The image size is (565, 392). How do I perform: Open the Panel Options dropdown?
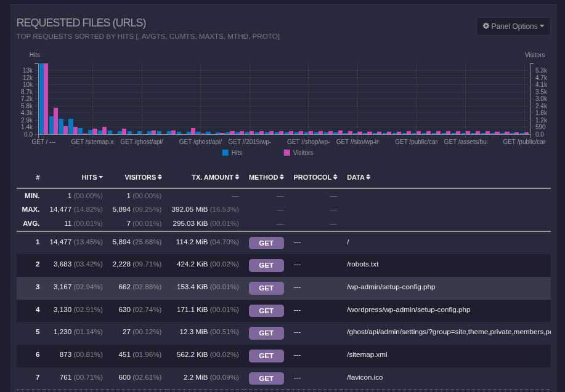513,26
